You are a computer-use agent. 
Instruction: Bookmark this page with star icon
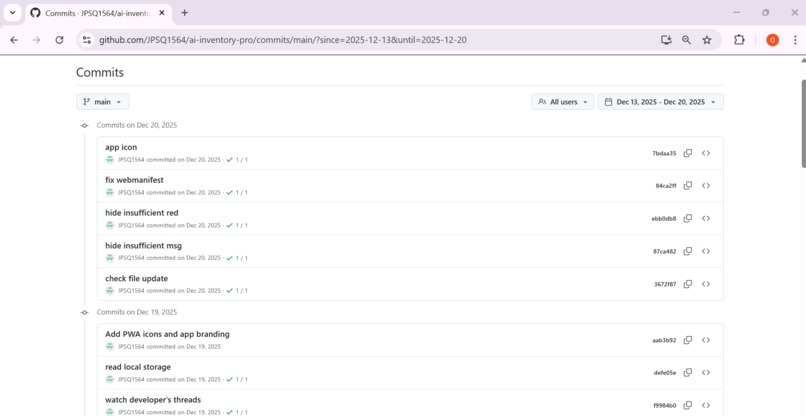[707, 40]
